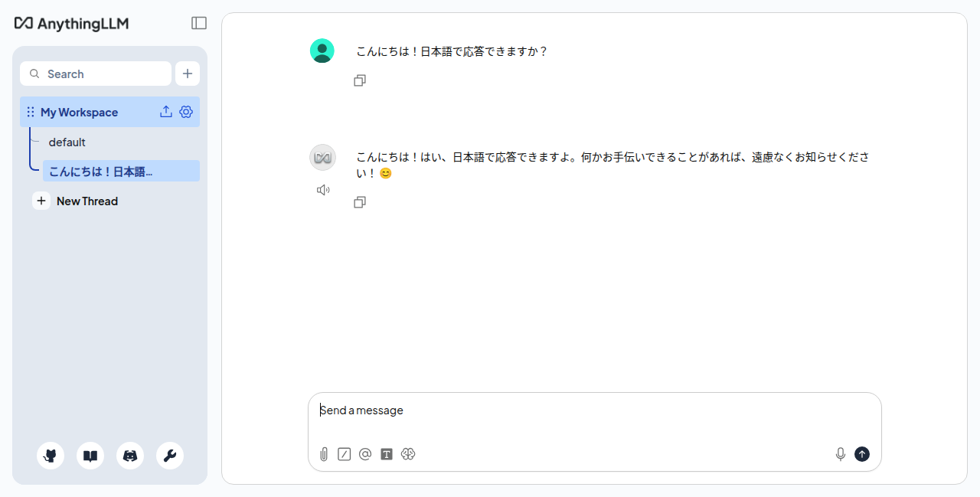
Task: Open the text size settings icon
Action: 387,454
